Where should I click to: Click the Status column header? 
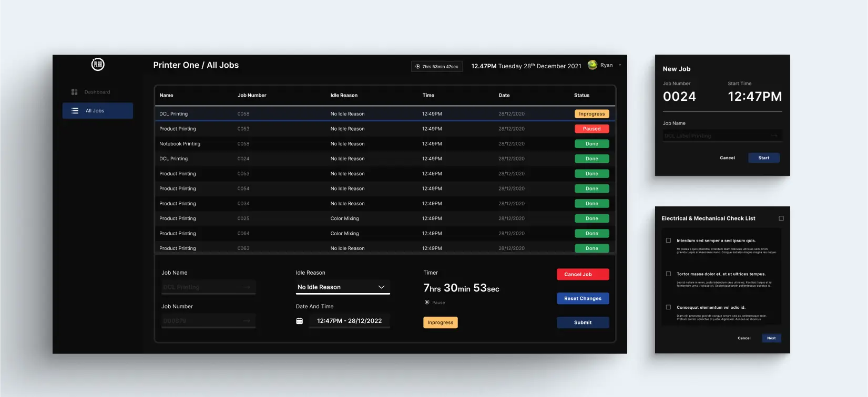pos(581,96)
